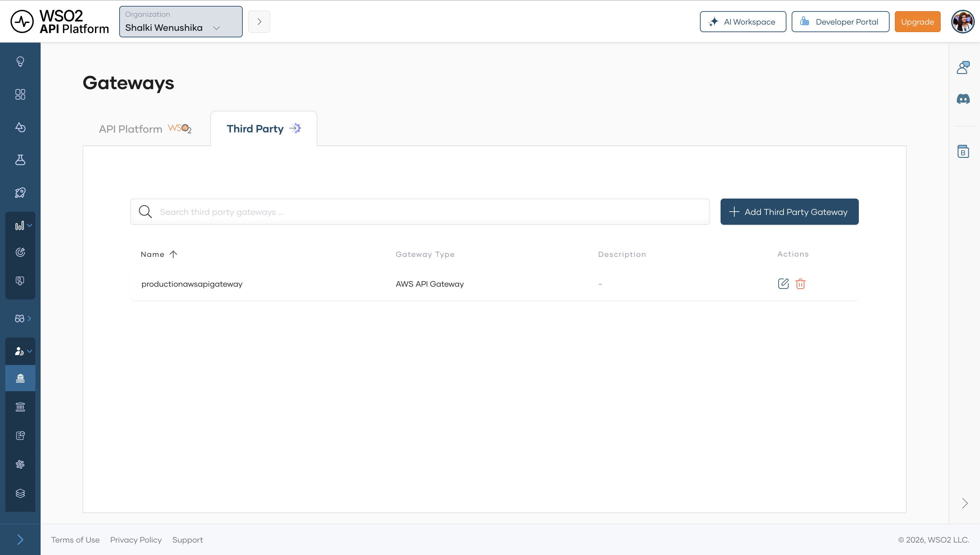Click the Gateways page heading
Viewport: 980px width, 555px height.
tap(128, 83)
